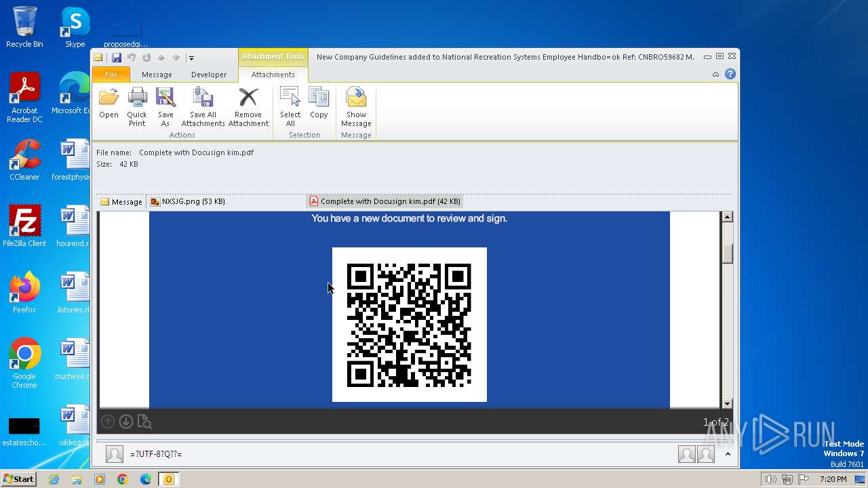
Task: Customize Quick Access Toolbar dropdown arrow
Action: (x=191, y=58)
